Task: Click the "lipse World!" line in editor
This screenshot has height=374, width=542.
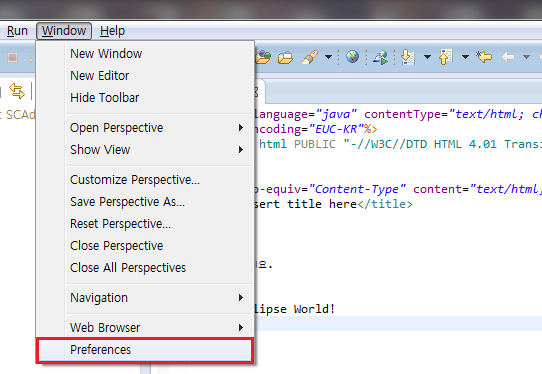Action: click(295, 309)
